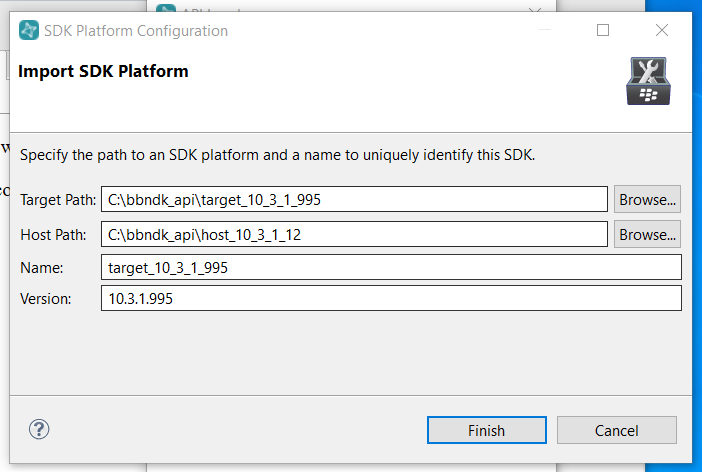
Task: Click the "SDK Platform Configuration" window title
Action: pyautogui.click(x=136, y=30)
